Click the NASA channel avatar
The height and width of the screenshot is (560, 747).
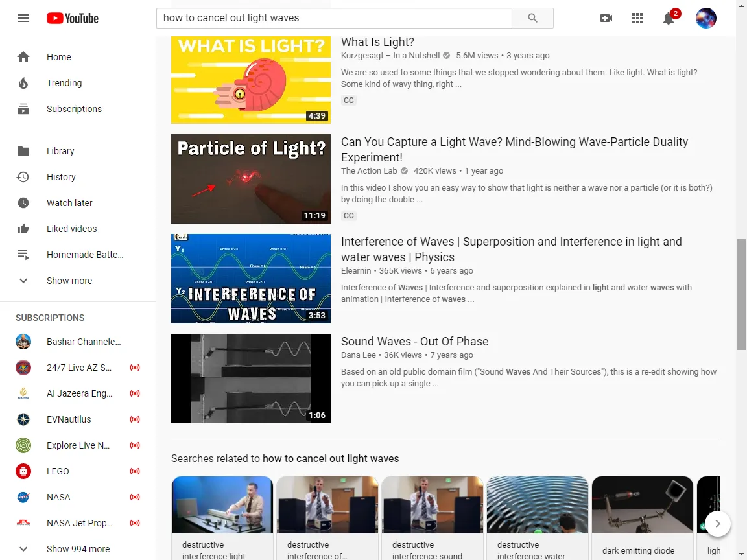(23, 497)
